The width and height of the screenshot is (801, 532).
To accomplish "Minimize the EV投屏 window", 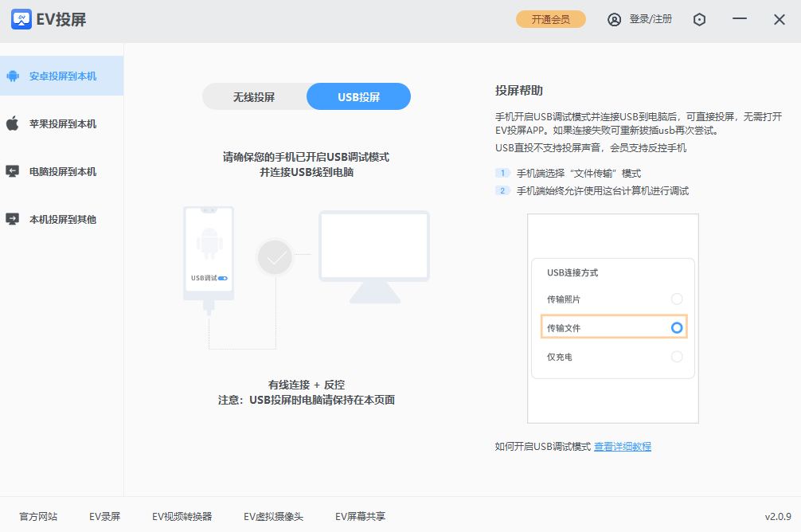I will 740,20.
